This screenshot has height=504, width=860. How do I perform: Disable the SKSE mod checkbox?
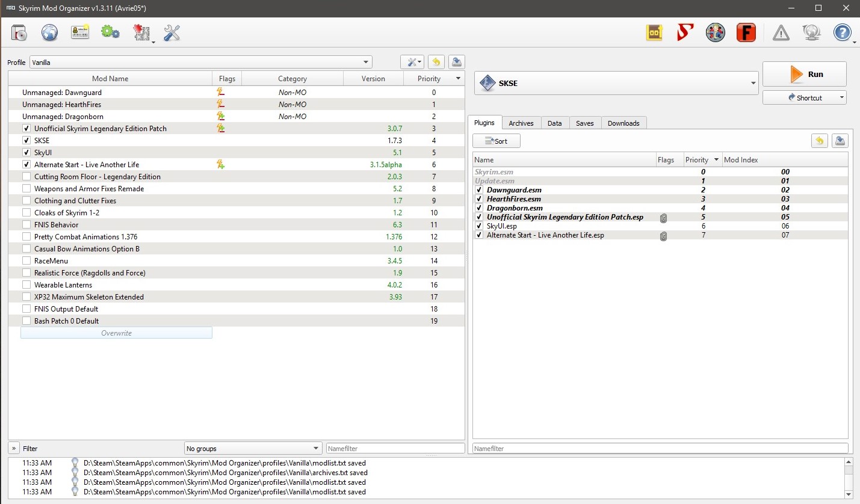pyautogui.click(x=26, y=141)
